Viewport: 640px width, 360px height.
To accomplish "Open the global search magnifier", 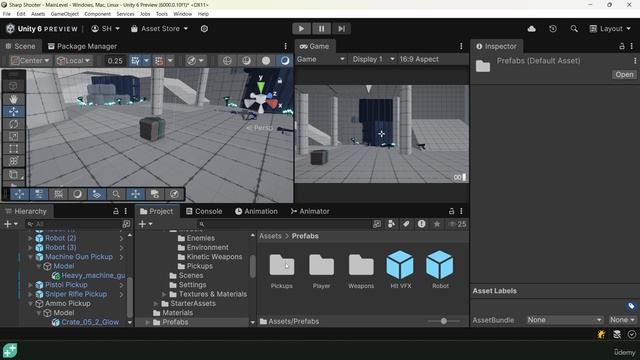I will (574, 29).
